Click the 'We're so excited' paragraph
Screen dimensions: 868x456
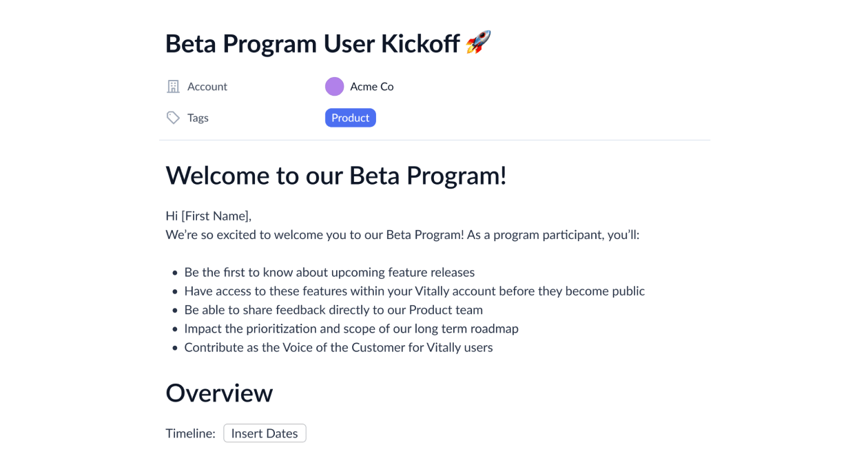click(402, 235)
